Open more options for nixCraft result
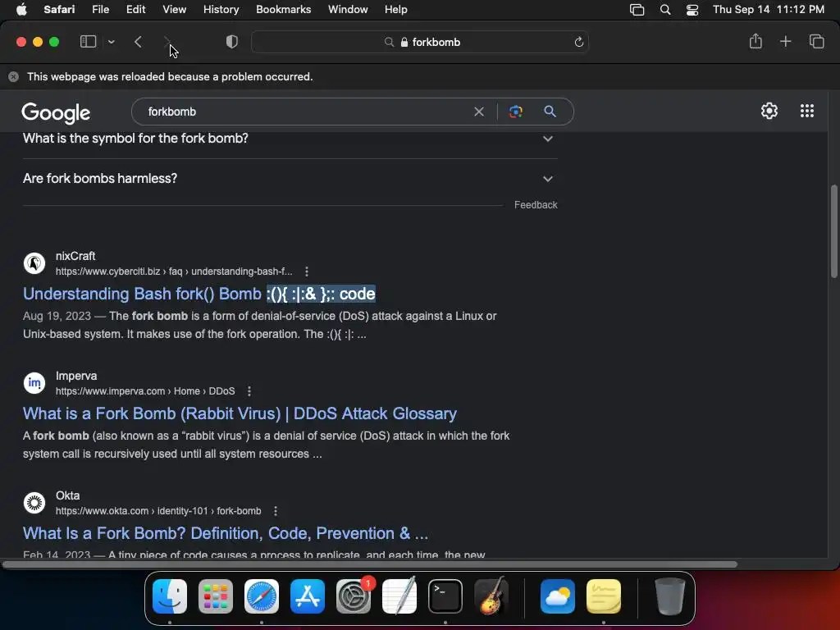 coord(307,272)
